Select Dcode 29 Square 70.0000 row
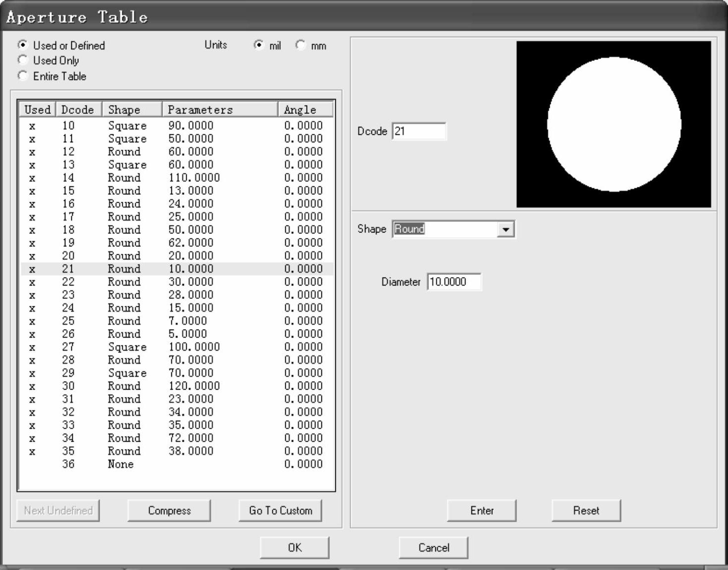728x570 pixels. (x=177, y=373)
